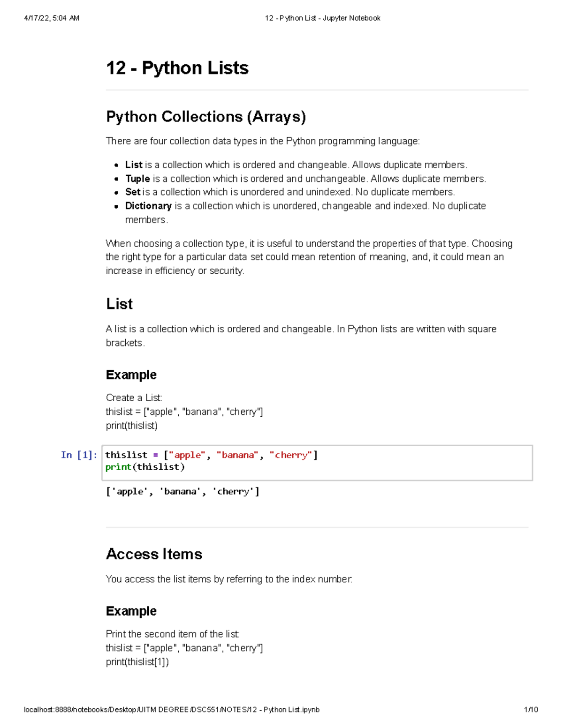Click the cell output ['apple', 'banana', 'cherry']
The height and width of the screenshot is (728, 563).
pos(183,491)
